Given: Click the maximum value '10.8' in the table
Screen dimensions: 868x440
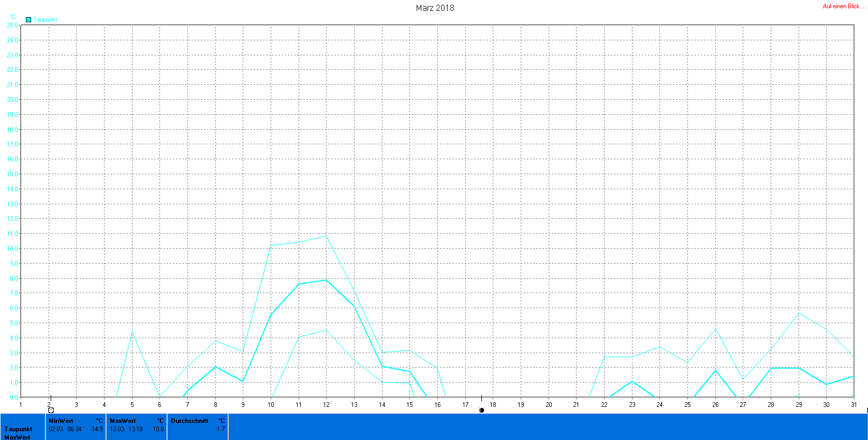Looking at the screenshot, I should point(158,429).
